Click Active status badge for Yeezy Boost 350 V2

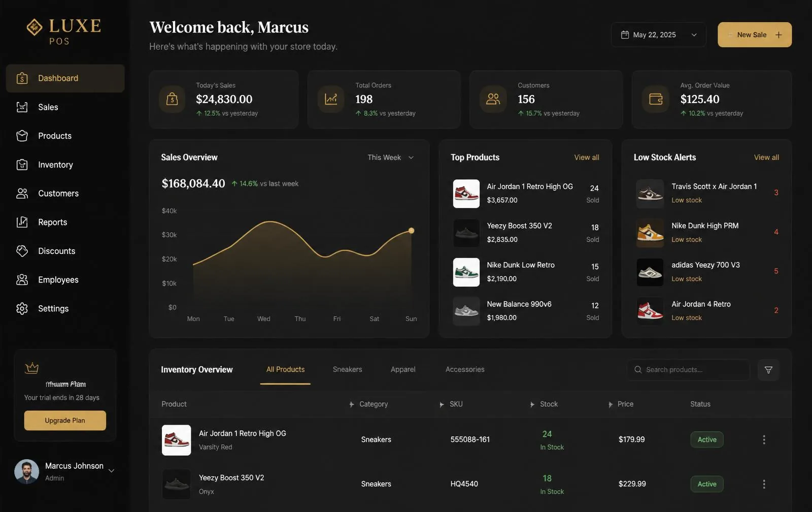707,484
